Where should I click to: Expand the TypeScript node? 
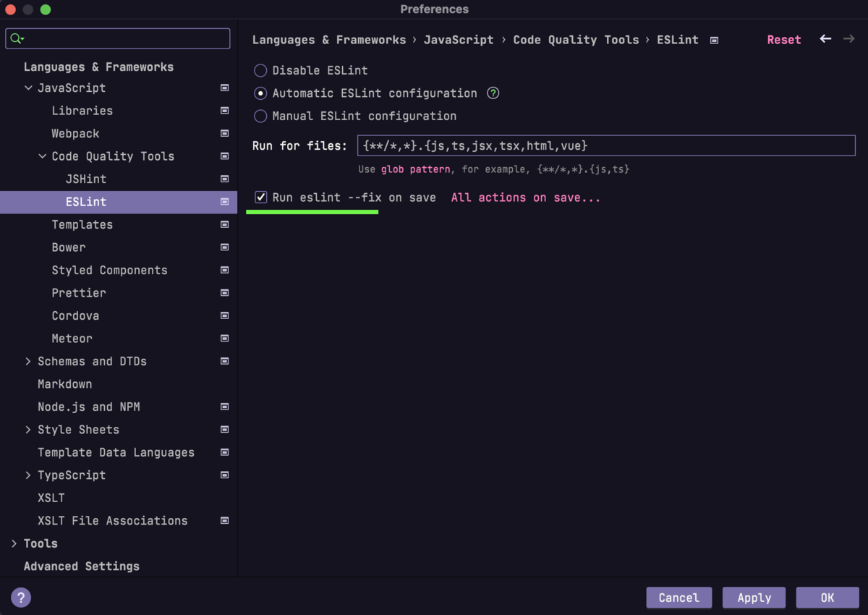(28, 475)
